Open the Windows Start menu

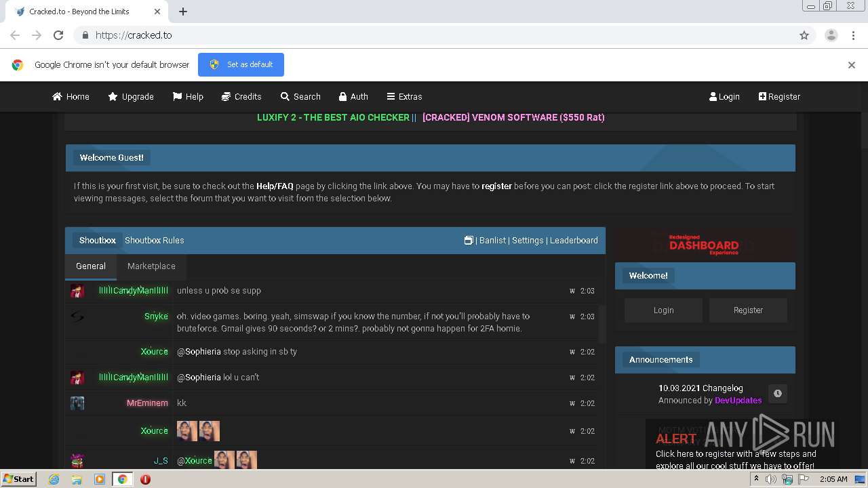pos(18,479)
